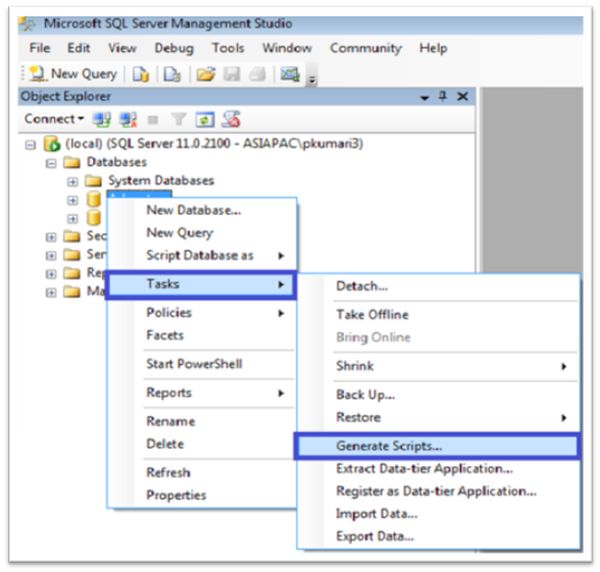
Task: Choose Refresh from context menu
Action: point(202,473)
